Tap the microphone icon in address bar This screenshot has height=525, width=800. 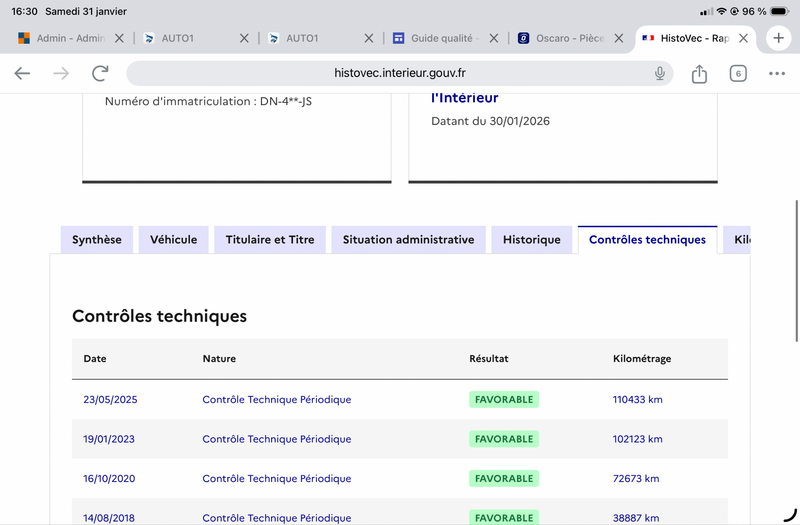point(660,73)
